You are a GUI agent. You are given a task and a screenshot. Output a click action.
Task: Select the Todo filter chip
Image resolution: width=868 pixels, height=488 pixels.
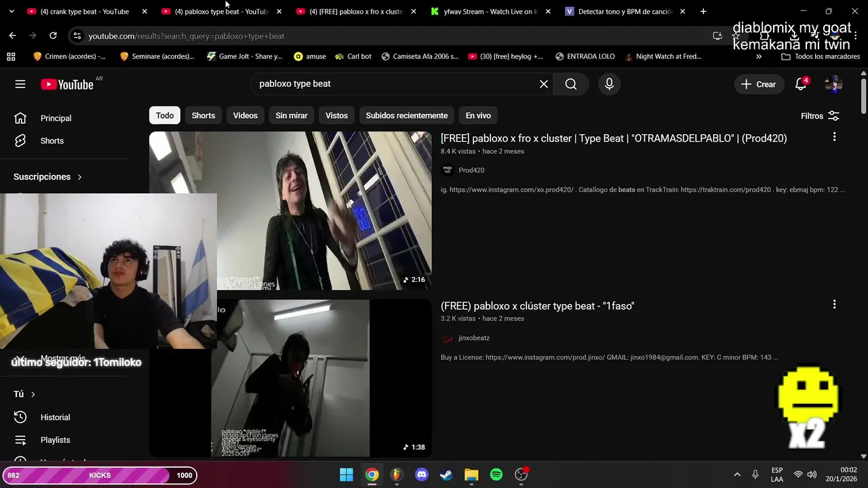(x=165, y=116)
